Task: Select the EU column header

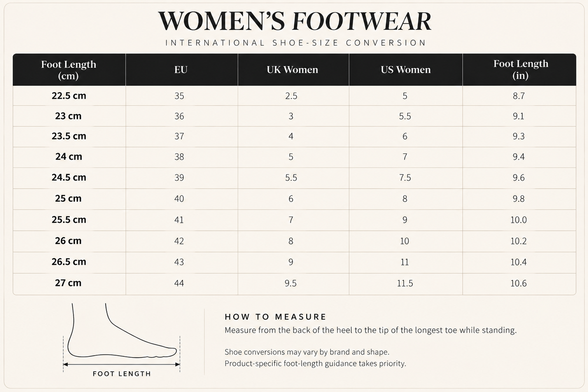Action: [x=181, y=70]
